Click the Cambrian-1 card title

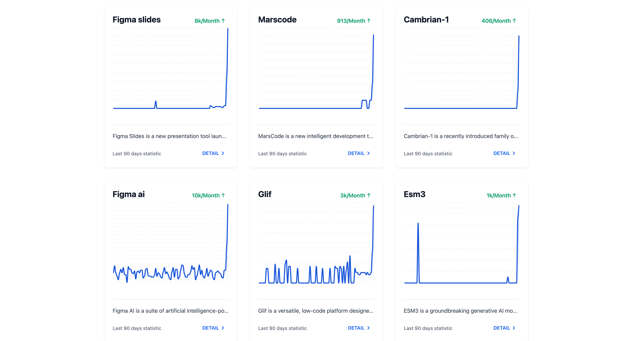pyautogui.click(x=426, y=20)
